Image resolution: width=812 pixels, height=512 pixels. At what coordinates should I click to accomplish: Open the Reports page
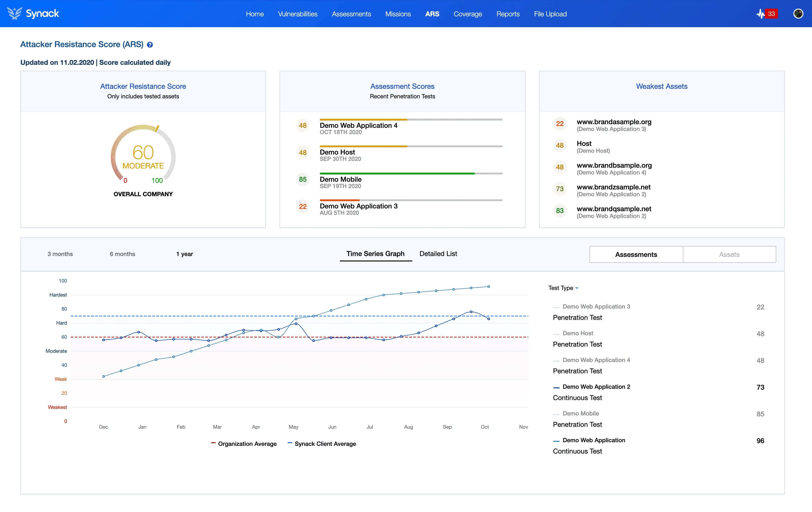coord(508,14)
